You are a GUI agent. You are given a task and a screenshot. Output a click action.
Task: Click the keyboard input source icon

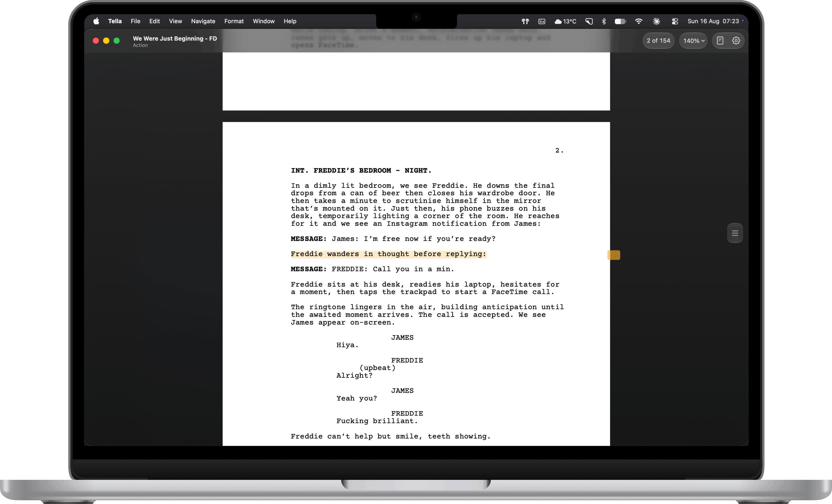[x=542, y=21]
